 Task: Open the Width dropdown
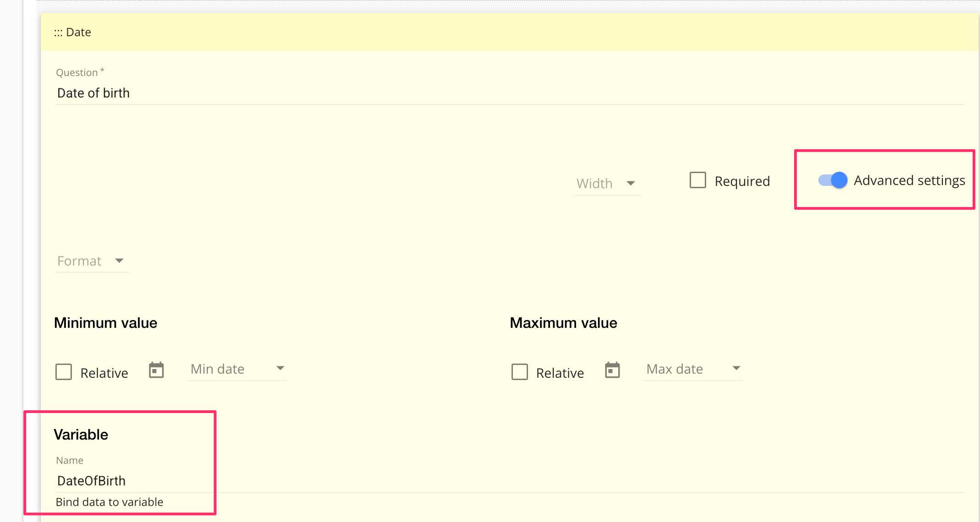(607, 184)
